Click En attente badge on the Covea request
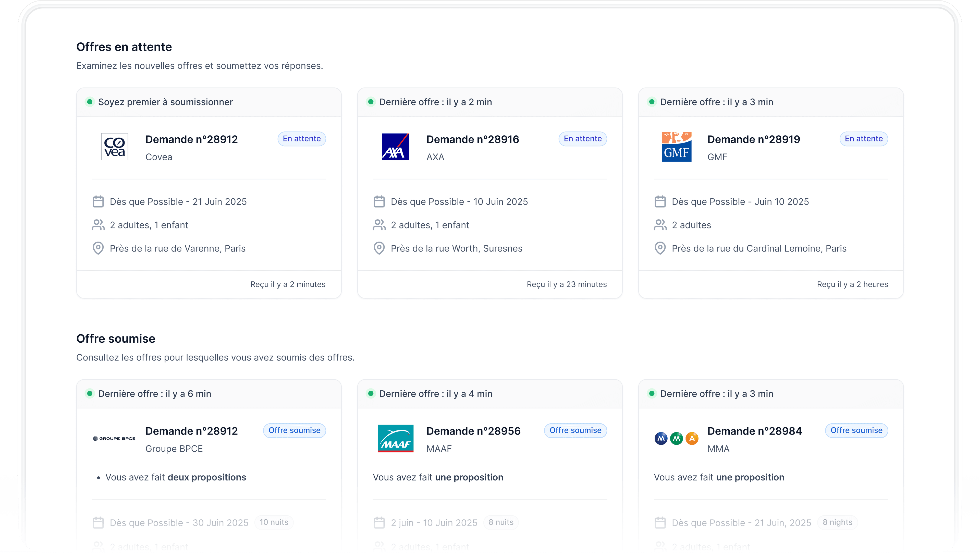Screen dimensions: 980x553 pos(302,139)
